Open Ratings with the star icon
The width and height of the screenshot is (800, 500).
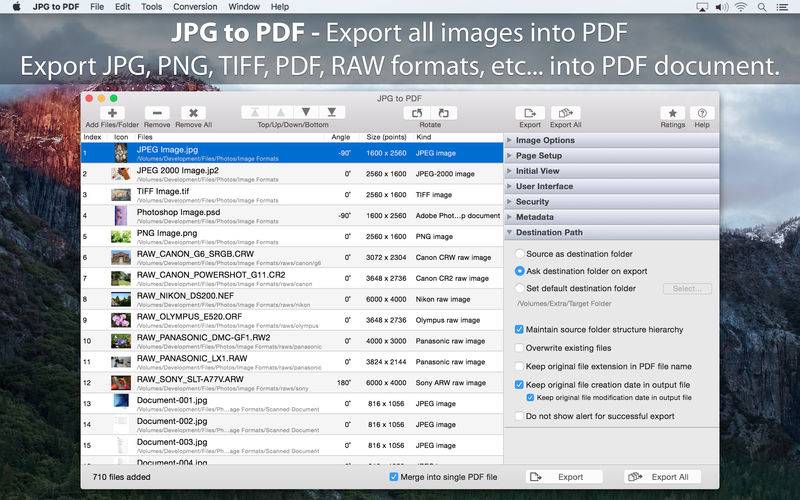tap(672, 113)
